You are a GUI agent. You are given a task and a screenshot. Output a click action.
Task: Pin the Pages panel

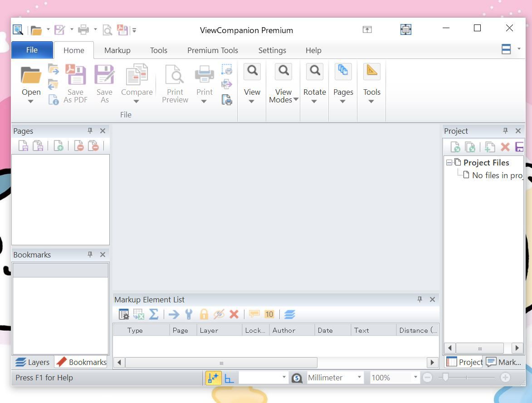(x=90, y=131)
